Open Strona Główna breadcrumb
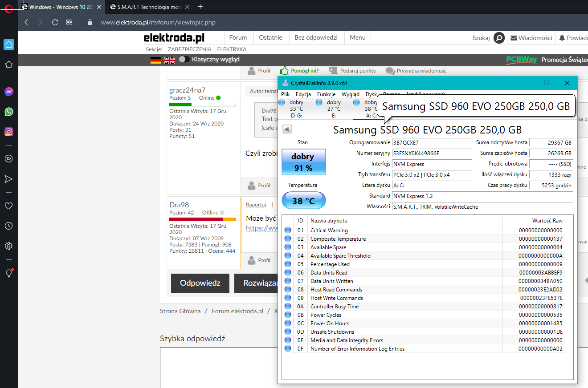The image size is (588, 388). coord(180,311)
